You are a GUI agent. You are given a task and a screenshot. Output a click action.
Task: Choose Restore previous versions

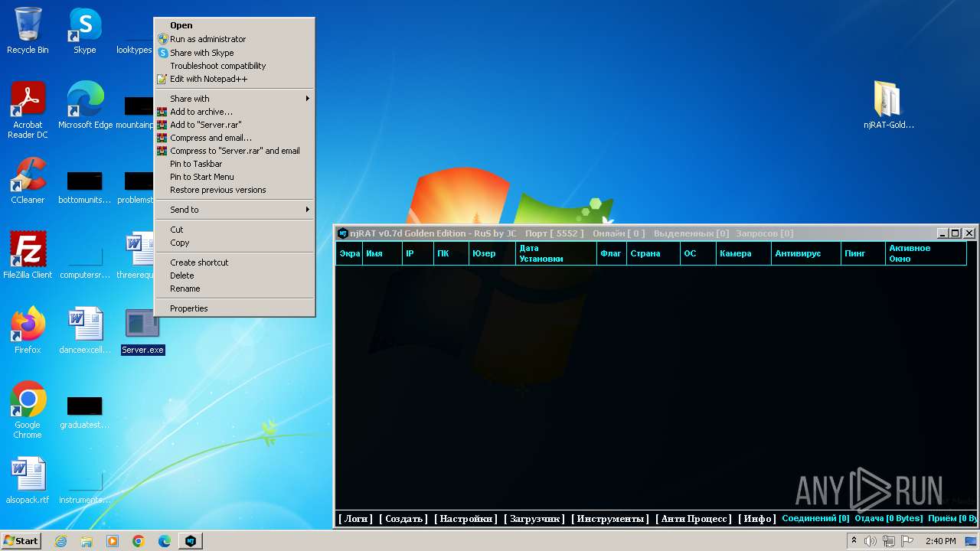tap(234, 190)
